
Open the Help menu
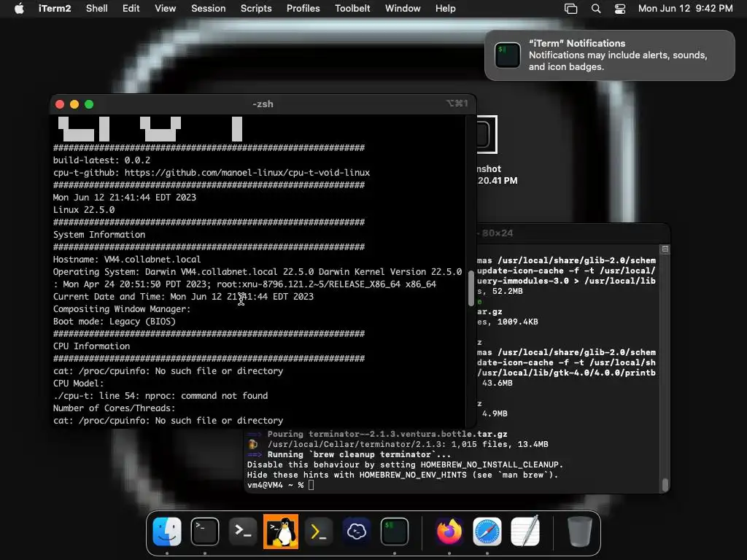(x=446, y=9)
